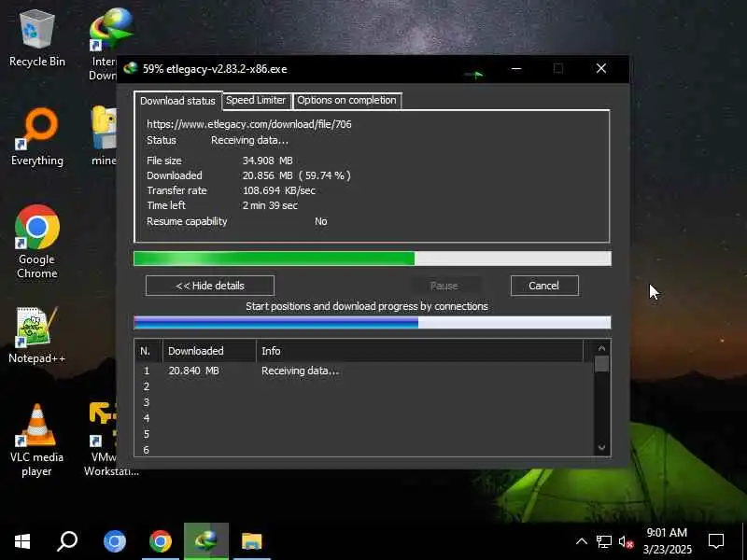Click the file size value 34.908 MB
The height and width of the screenshot is (560, 747).
(x=268, y=161)
